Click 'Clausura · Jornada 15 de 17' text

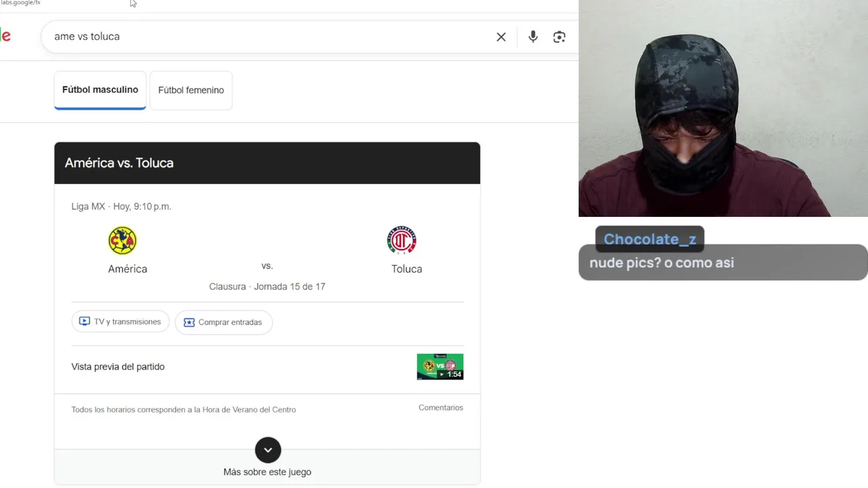[267, 287]
